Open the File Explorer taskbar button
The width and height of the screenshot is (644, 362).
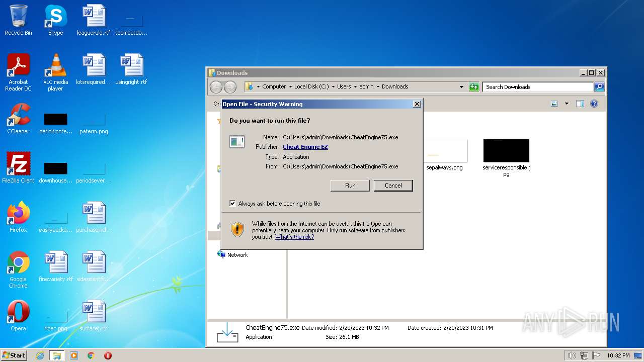57,355
